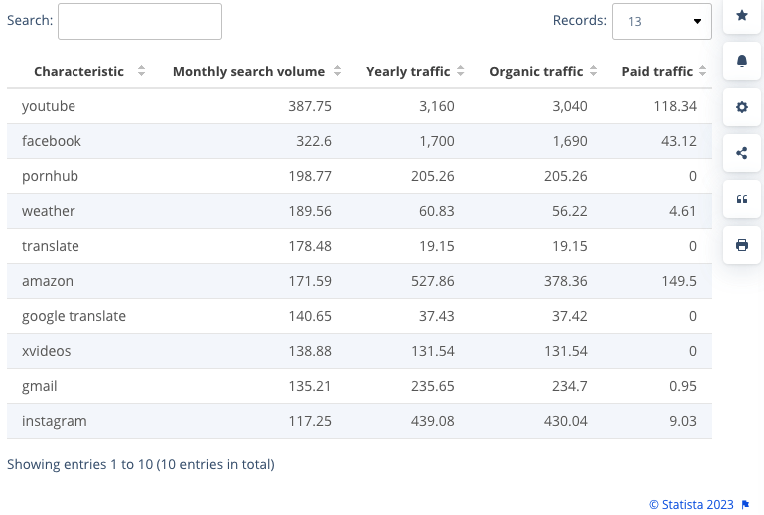
Task: Select the youtube row label
Action: pyautogui.click(x=48, y=106)
